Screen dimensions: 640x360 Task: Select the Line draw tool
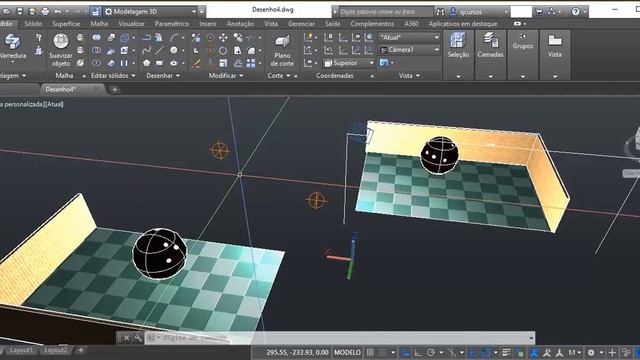click(159, 51)
